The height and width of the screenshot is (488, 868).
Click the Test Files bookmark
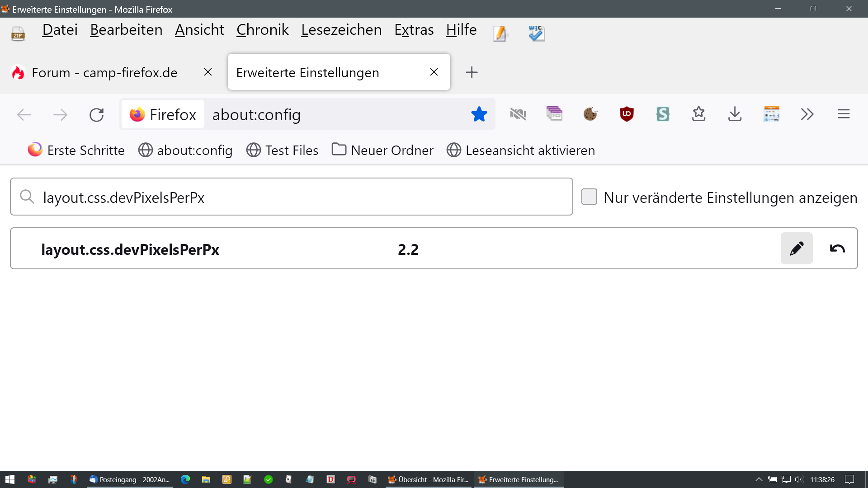tap(282, 150)
